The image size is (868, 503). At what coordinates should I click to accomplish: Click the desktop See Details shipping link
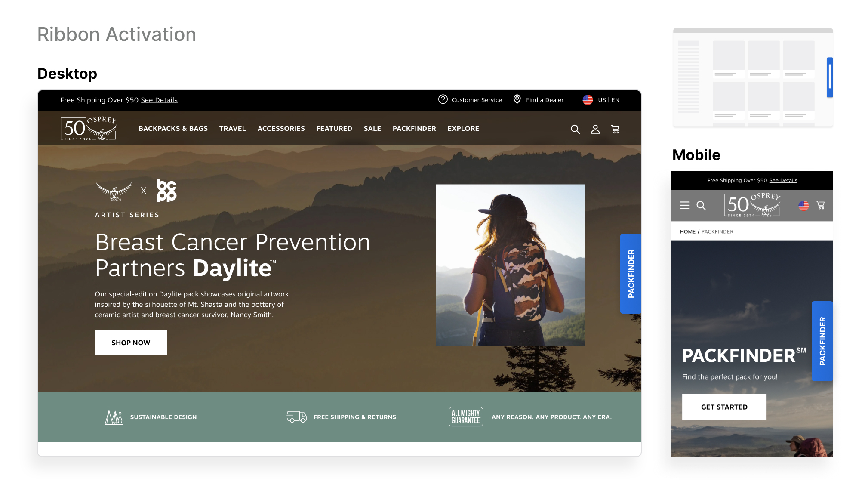point(159,100)
